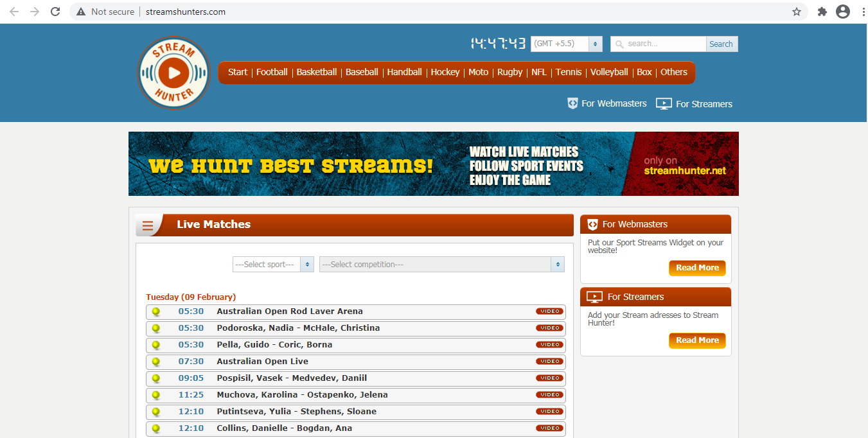This screenshot has width=868, height=438.
Task: Click Read More under For Streamers
Action: click(x=697, y=340)
